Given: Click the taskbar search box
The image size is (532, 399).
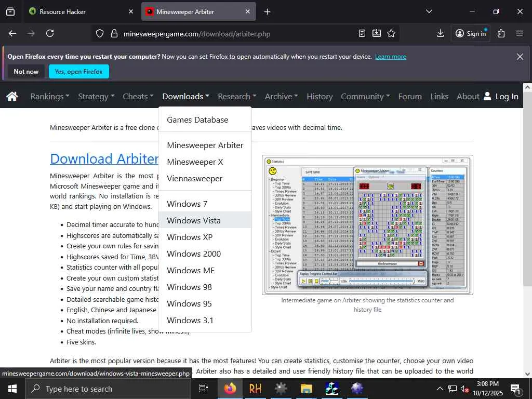Looking at the screenshot, I should click(x=108, y=389).
